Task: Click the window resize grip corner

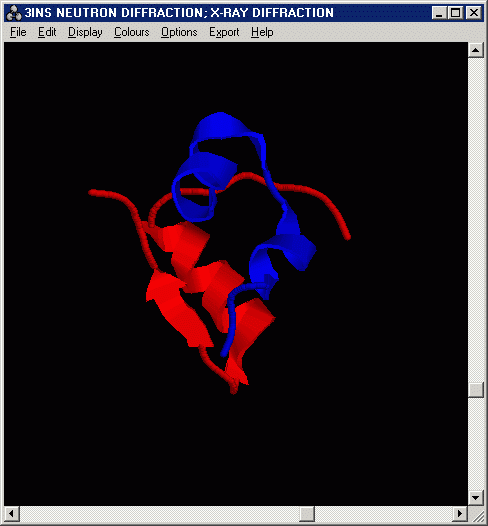Action: pos(476,514)
